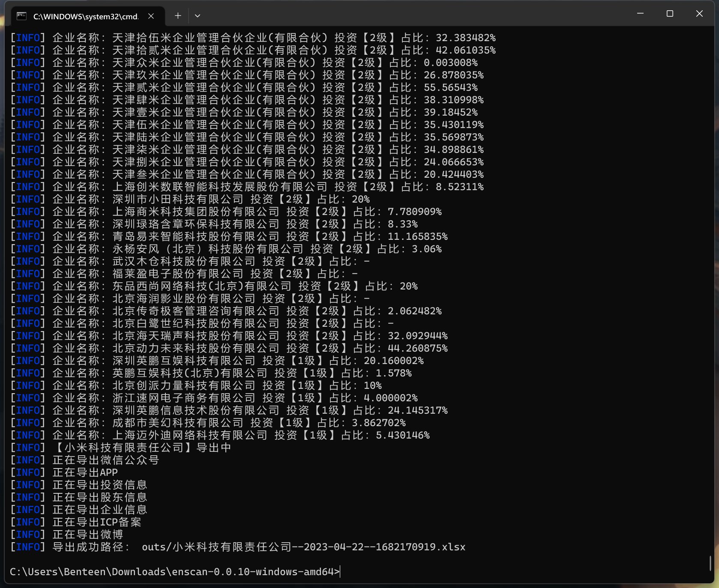
Task: Click the line 正在导出微博
Action: (x=66, y=534)
